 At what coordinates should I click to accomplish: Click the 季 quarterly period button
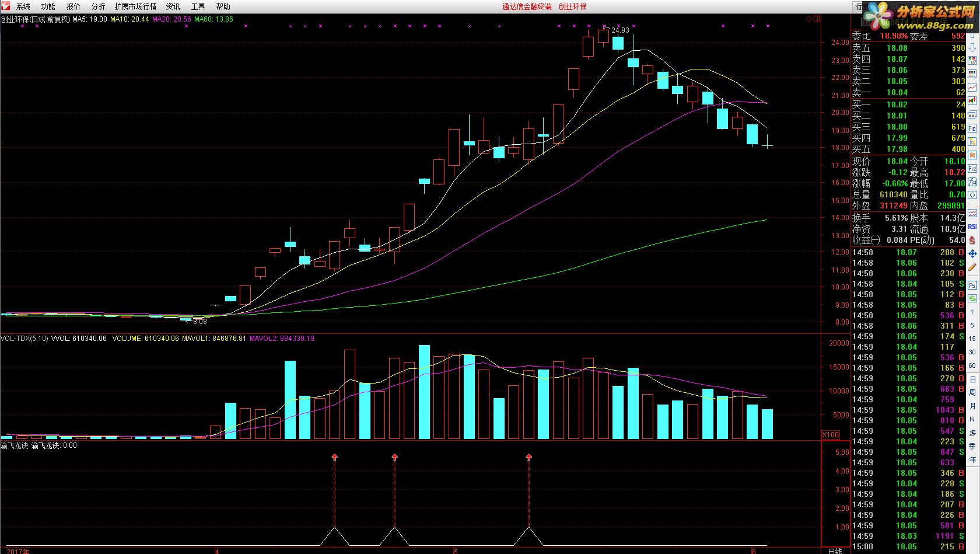pyautogui.click(x=972, y=447)
